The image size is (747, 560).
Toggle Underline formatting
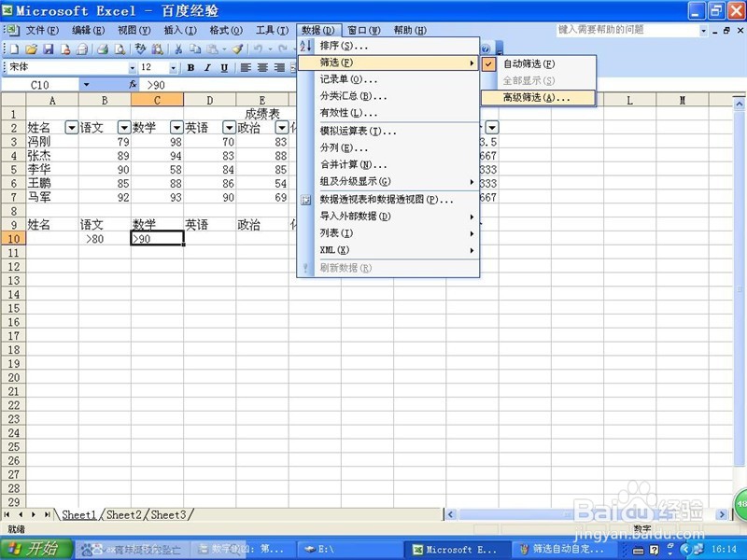pyautogui.click(x=224, y=67)
